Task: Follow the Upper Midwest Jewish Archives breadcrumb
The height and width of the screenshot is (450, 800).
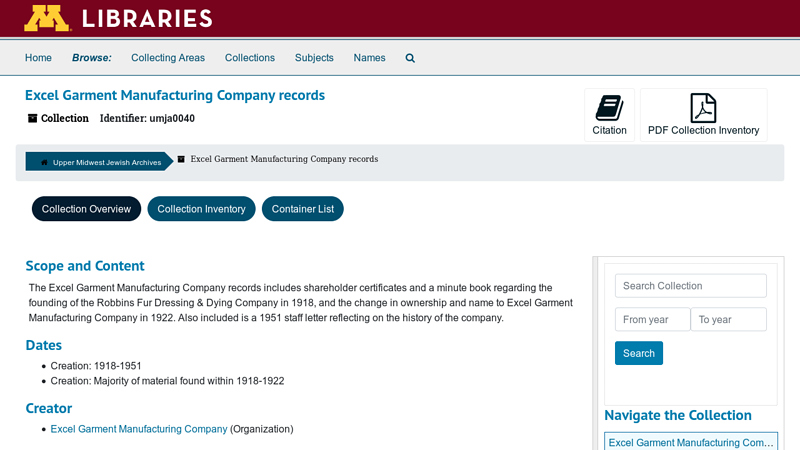Action: click(106, 162)
